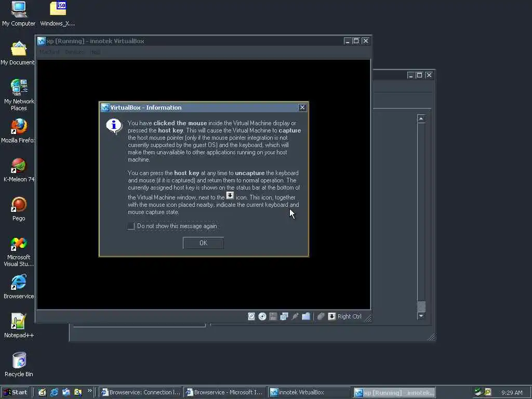Select the Browservice desktop shortcut

coord(19,287)
